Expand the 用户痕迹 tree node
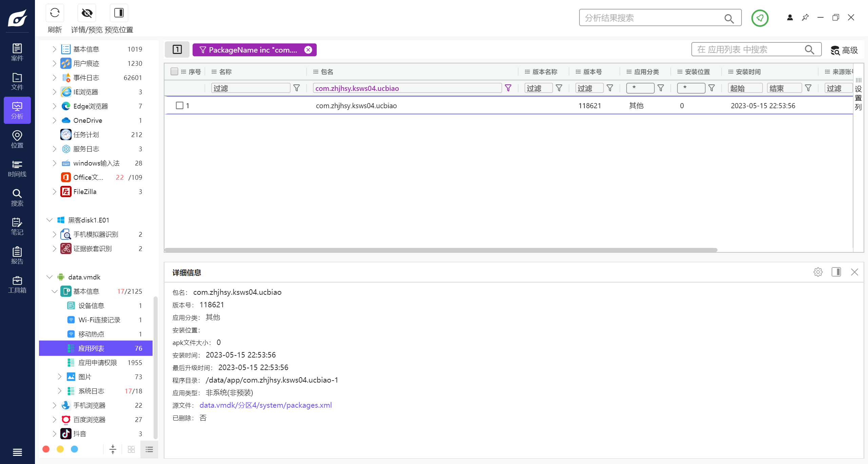 54,63
